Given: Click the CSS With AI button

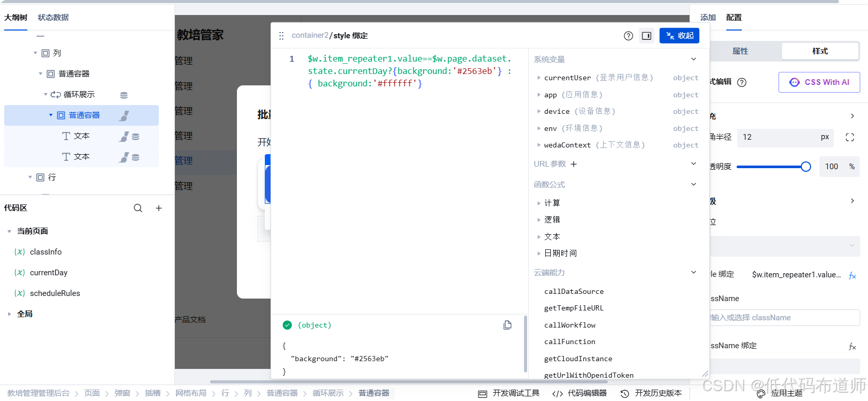Looking at the screenshot, I should click(819, 82).
